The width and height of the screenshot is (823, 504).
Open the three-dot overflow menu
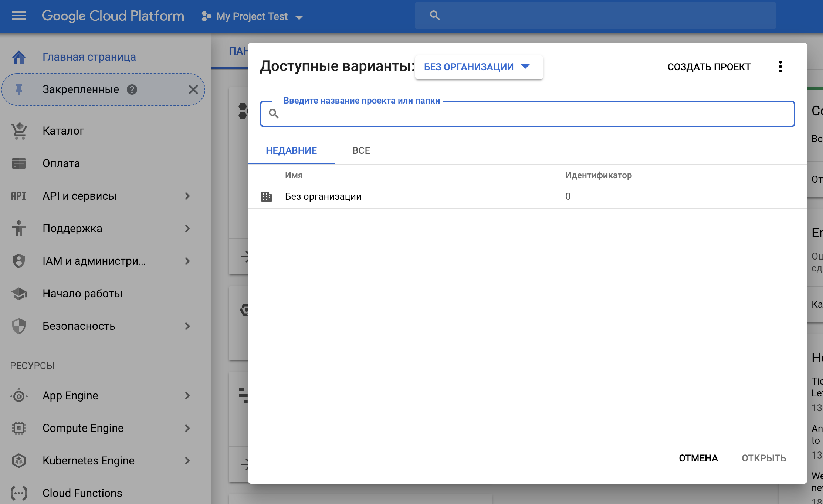781,67
